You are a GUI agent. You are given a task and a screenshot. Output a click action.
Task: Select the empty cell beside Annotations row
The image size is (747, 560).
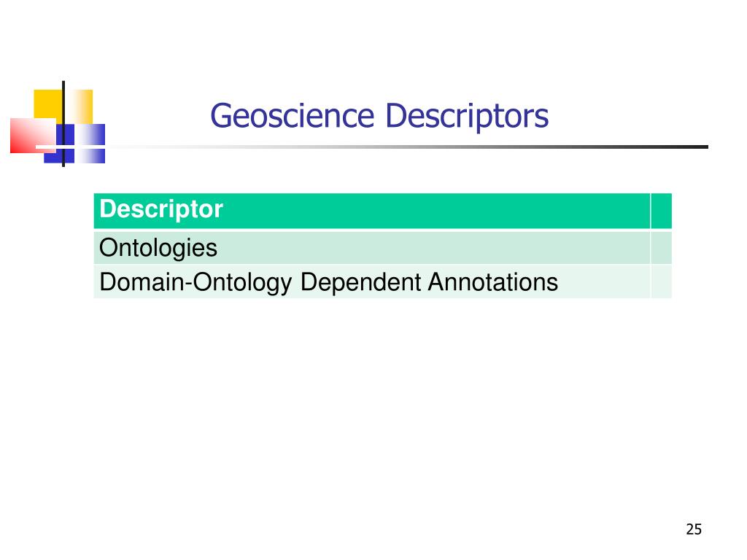pos(661,281)
